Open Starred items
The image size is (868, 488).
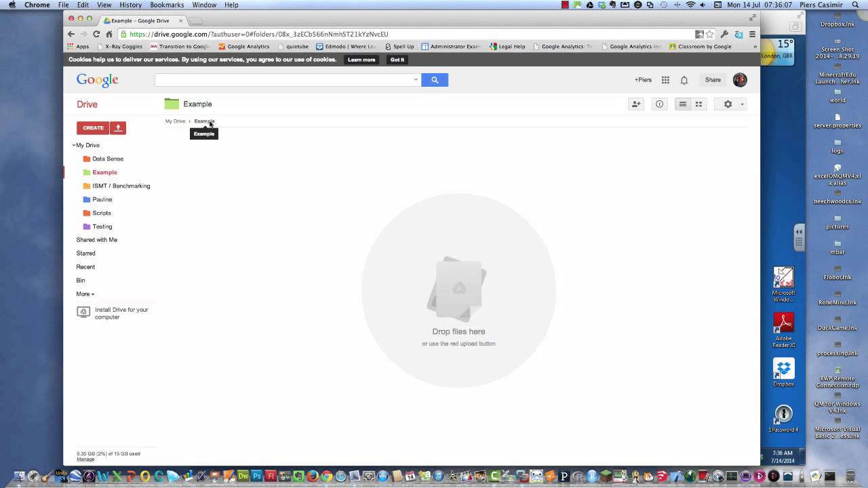point(85,253)
